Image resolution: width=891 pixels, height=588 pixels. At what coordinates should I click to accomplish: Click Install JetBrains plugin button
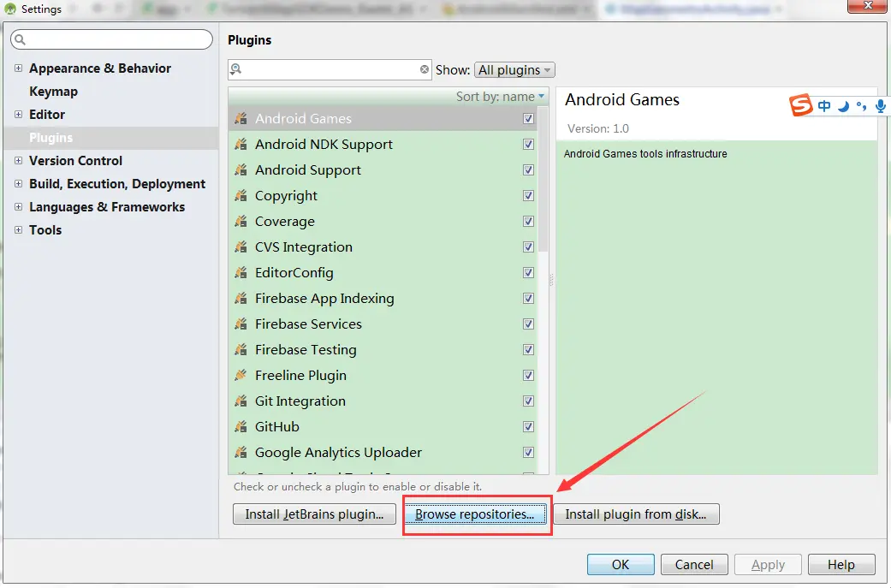pos(314,514)
